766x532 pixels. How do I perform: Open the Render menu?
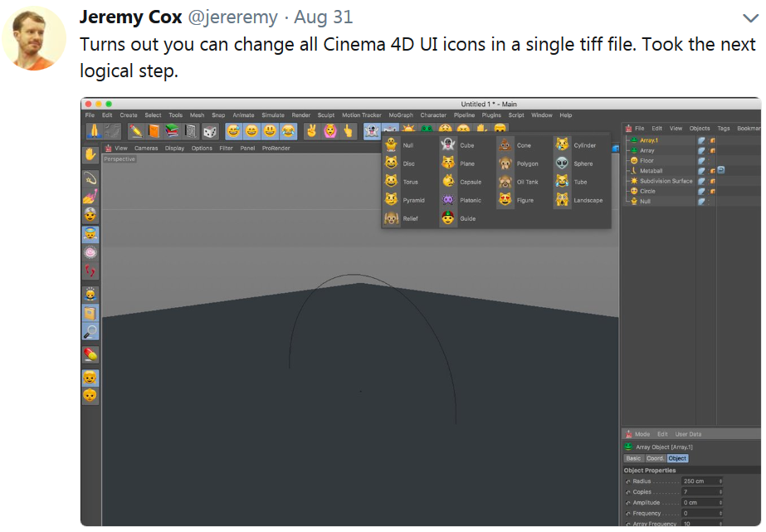pyautogui.click(x=301, y=115)
